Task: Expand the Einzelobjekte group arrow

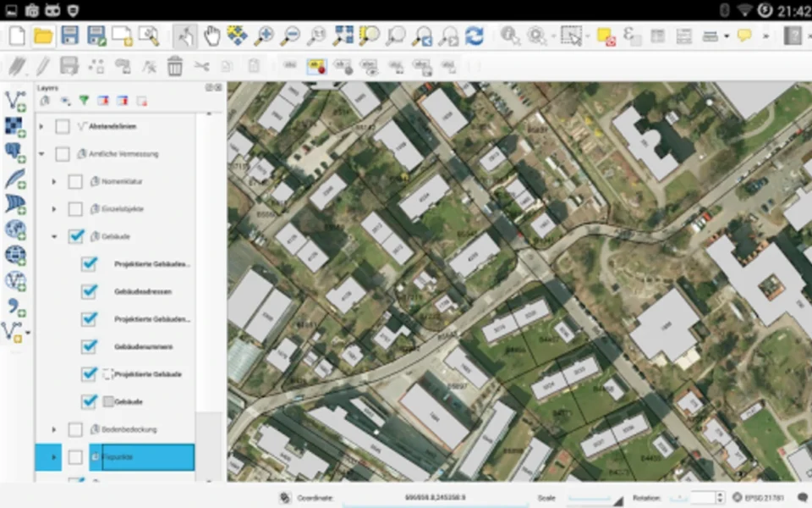Action: [x=54, y=209]
